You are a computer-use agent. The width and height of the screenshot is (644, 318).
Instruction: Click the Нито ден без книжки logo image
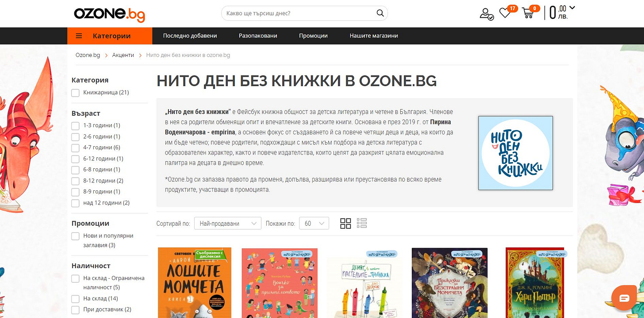pos(515,153)
